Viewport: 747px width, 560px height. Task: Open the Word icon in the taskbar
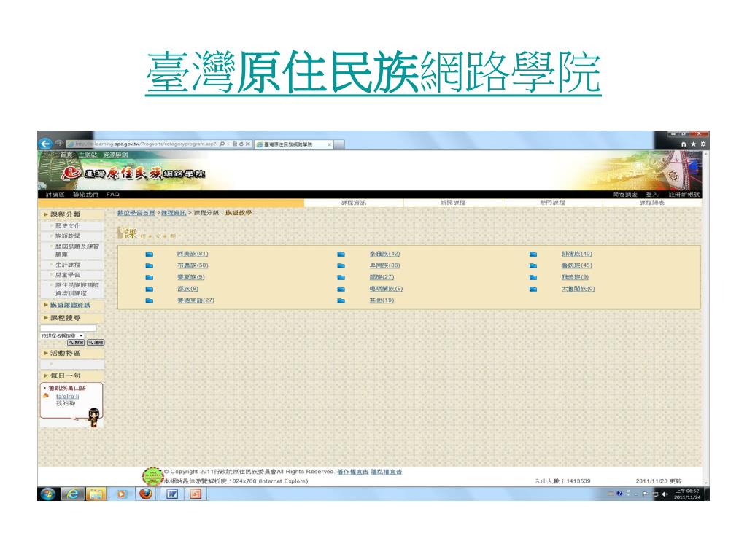click(172, 494)
